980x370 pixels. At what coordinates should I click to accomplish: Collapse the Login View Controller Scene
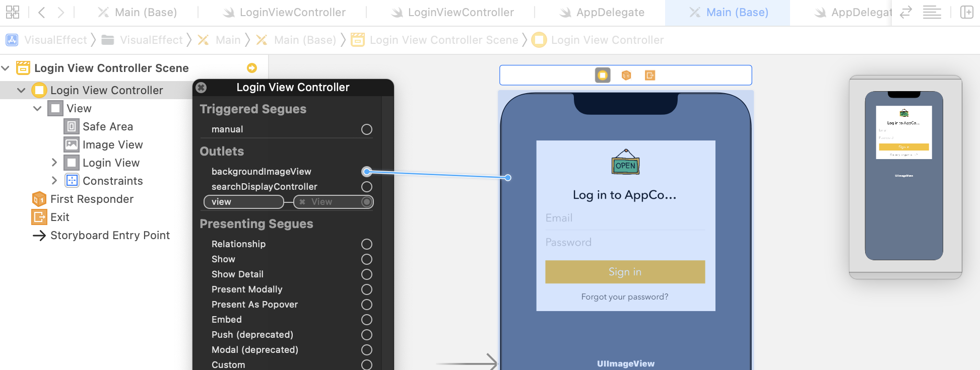click(6, 68)
